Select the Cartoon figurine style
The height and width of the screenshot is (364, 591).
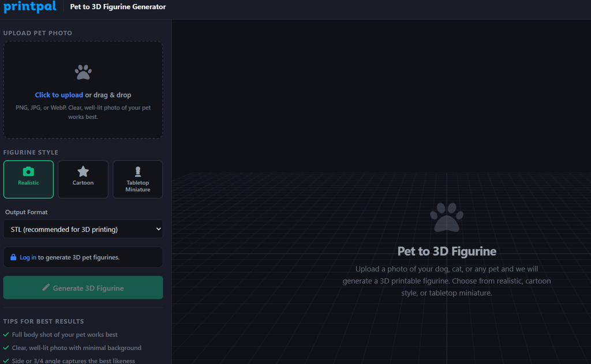(x=83, y=179)
